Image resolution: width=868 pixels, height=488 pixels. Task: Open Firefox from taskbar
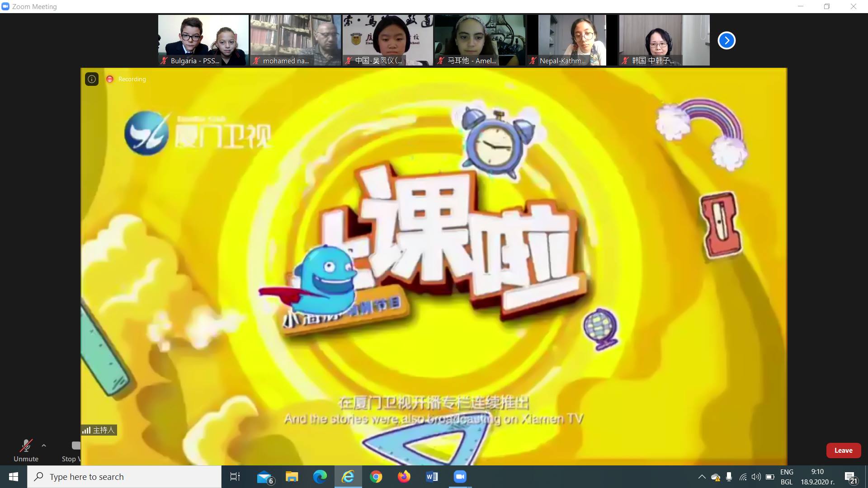tap(404, 477)
